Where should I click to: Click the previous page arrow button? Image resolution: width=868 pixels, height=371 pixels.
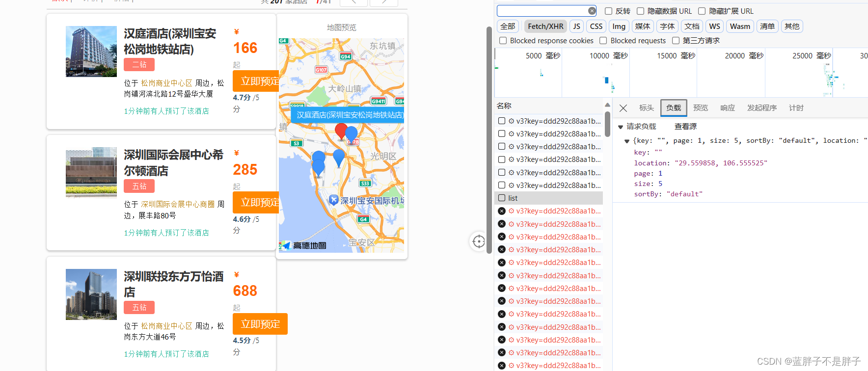coord(353,2)
